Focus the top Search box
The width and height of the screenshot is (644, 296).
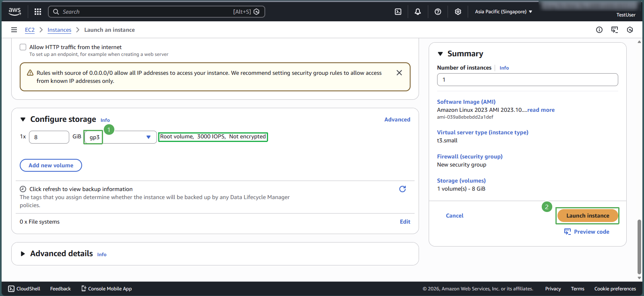156,12
